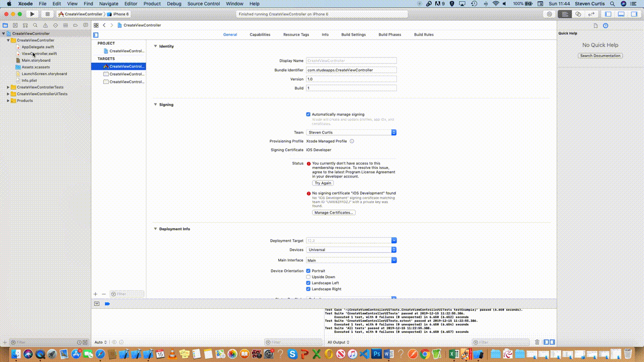Switch to the Resource Tags tab
Image resolution: width=644 pixels, height=362 pixels.
point(296,35)
